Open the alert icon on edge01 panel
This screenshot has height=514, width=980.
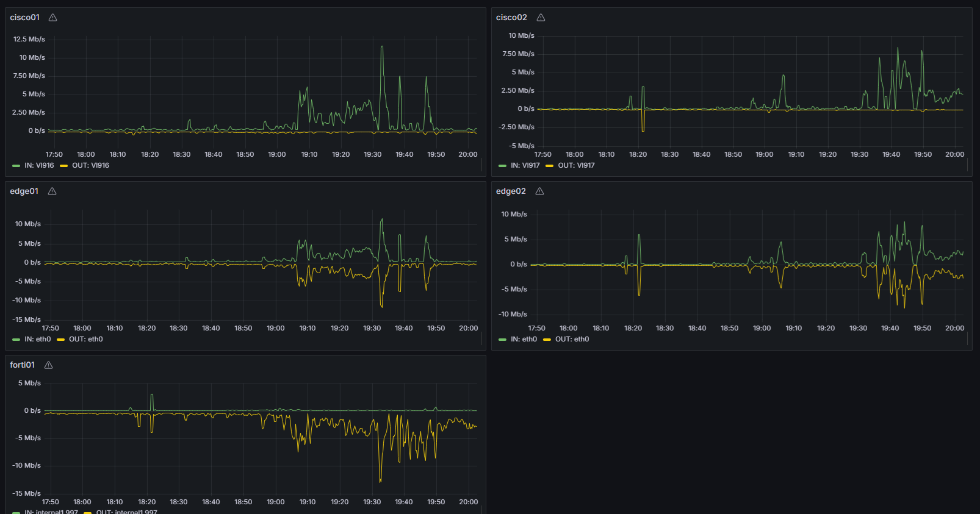click(x=52, y=191)
